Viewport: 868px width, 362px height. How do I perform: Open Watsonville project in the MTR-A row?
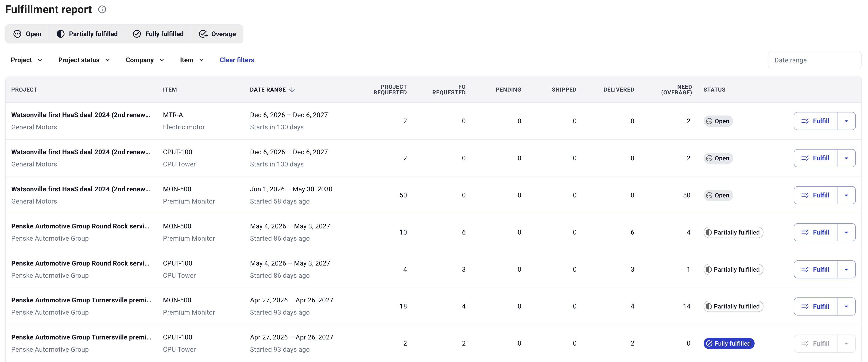pyautogui.click(x=81, y=115)
